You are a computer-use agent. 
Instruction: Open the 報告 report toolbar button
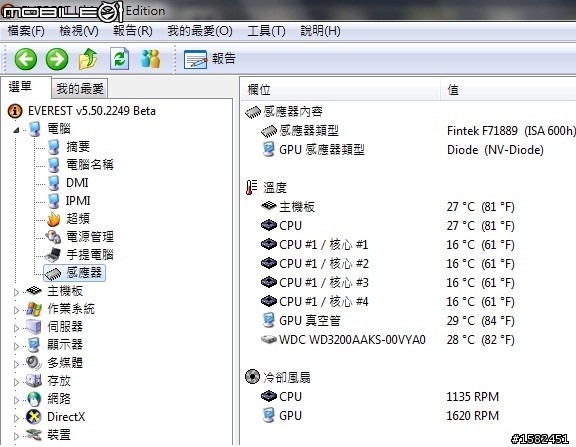pyautogui.click(x=210, y=59)
